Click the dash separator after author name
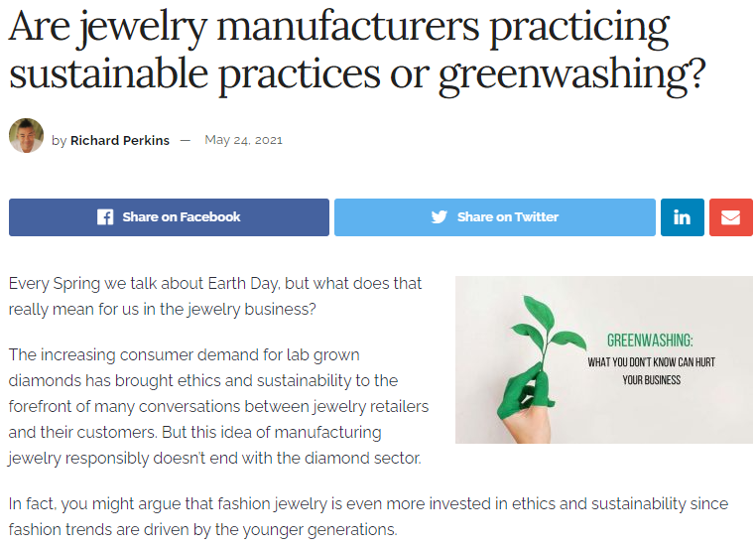Image resolution: width=756 pixels, height=547 pixels. pyautogui.click(x=186, y=140)
